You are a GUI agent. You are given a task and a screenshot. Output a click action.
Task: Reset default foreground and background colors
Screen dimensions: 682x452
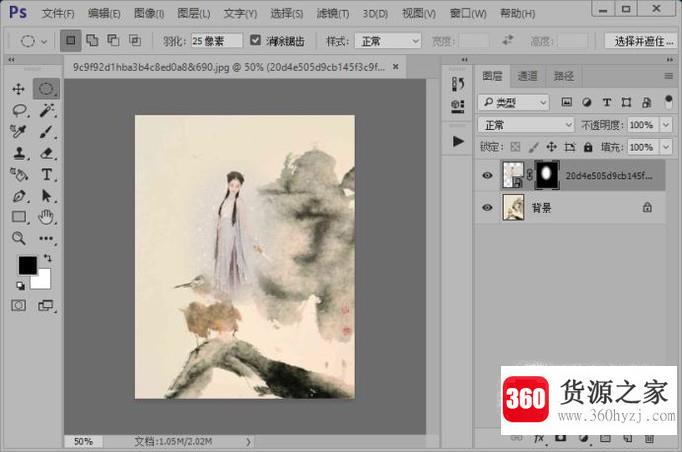pos(20,285)
